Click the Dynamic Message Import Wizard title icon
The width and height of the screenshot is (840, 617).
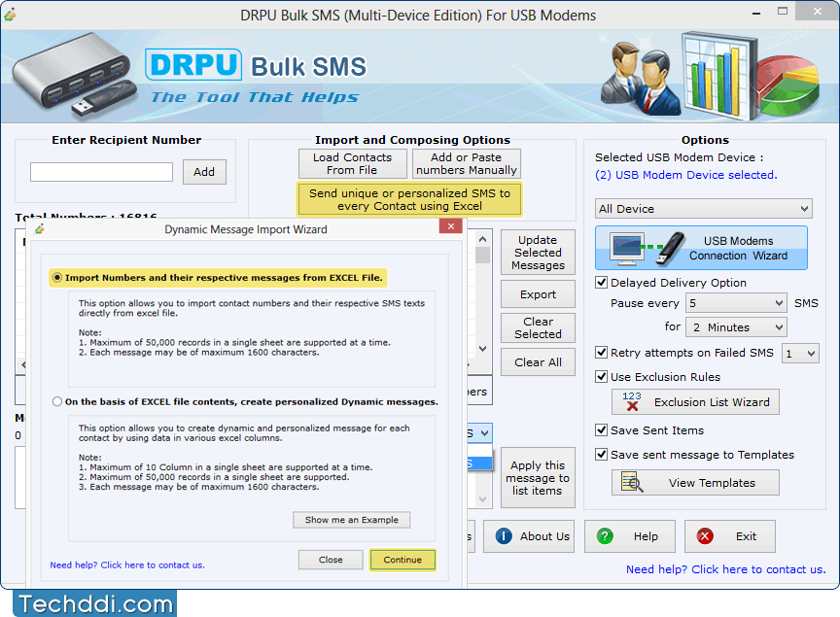[40, 229]
